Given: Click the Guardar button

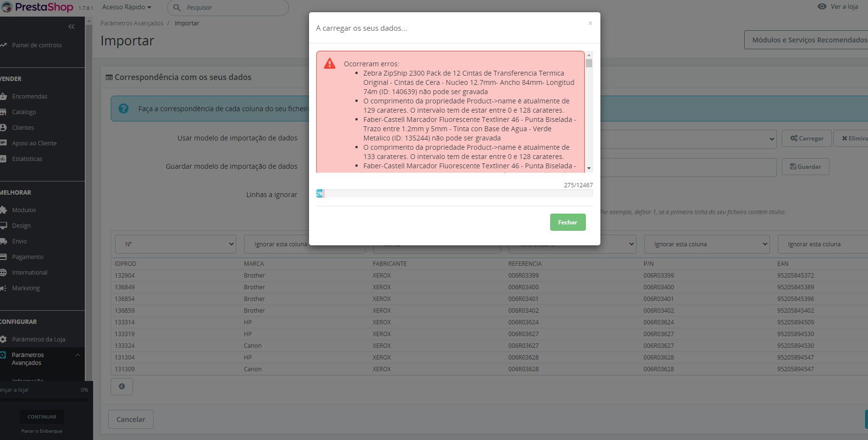Looking at the screenshot, I should pos(806,167).
